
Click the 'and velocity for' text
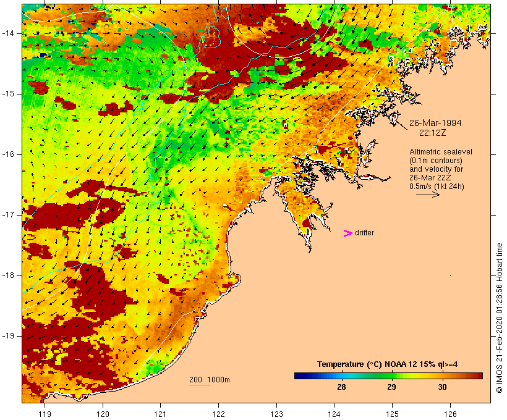[x=436, y=169]
